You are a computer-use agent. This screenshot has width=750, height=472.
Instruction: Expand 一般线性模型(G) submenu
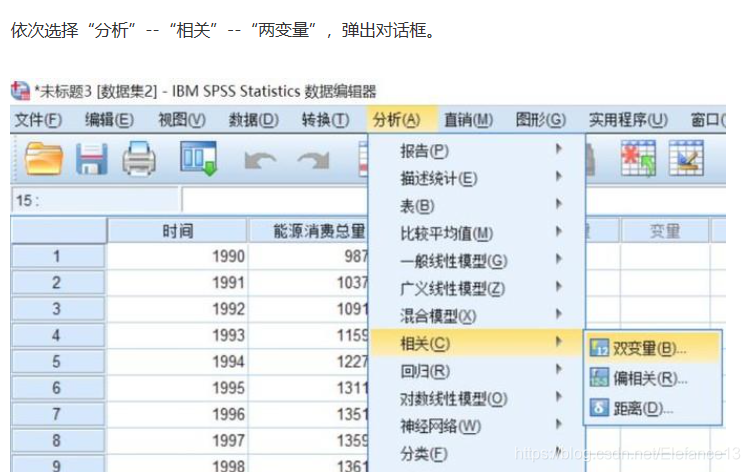(x=477, y=261)
